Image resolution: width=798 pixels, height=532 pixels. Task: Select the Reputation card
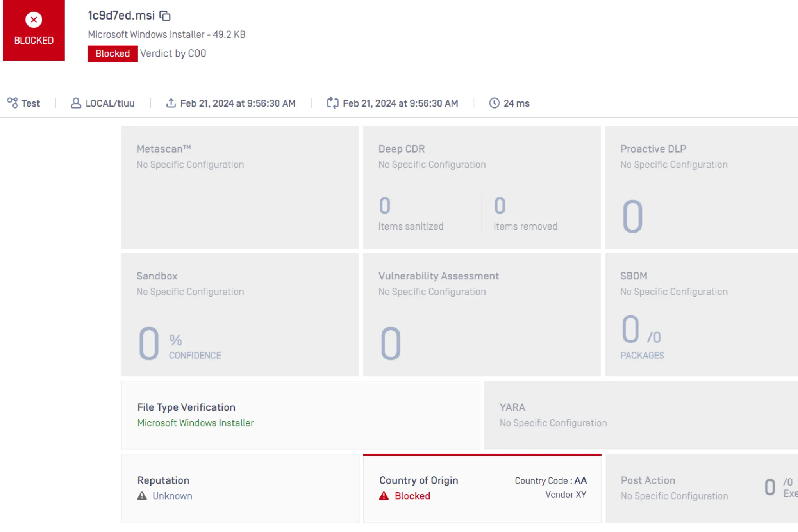pos(240,488)
